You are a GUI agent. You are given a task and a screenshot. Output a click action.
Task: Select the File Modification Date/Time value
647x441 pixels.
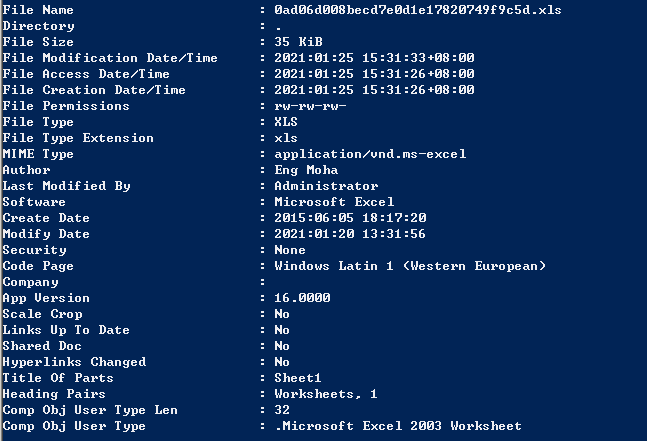click(374, 58)
